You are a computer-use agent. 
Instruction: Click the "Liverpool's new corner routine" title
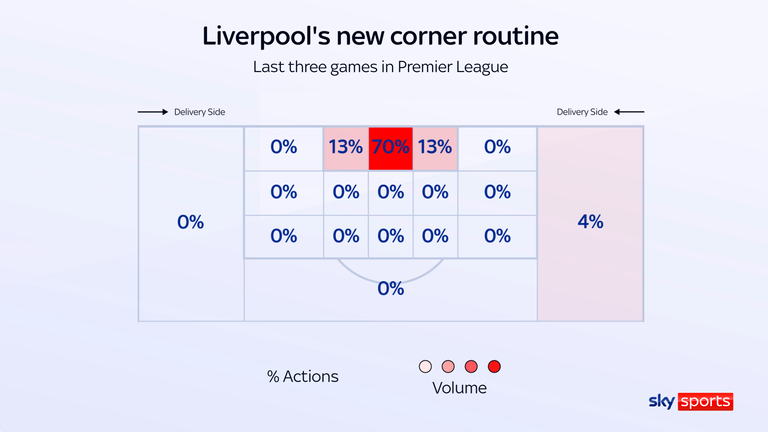[380, 37]
